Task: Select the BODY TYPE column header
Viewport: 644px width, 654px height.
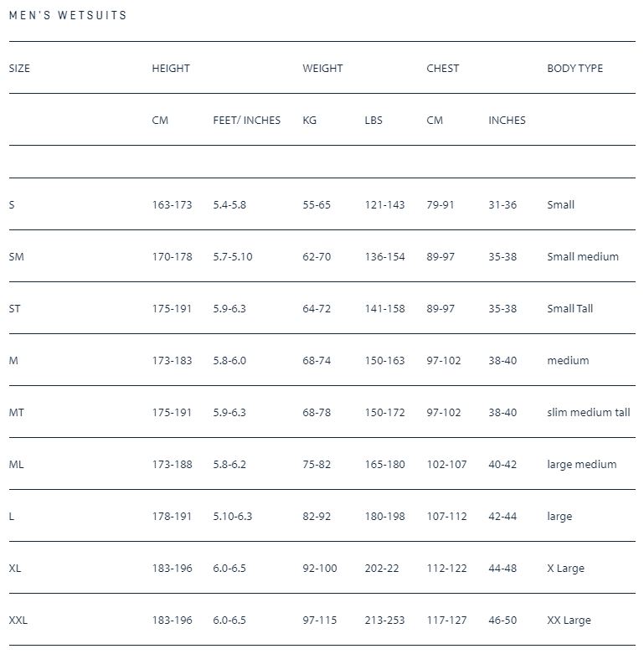Action: pos(574,69)
